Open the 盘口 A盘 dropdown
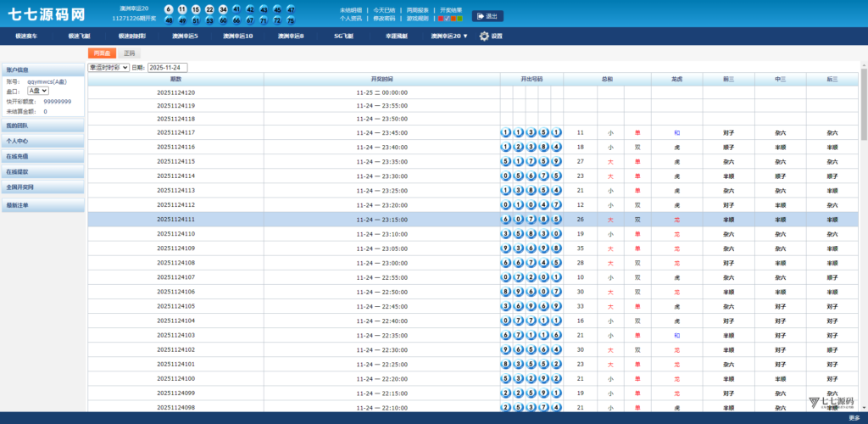The width and height of the screenshot is (868, 424). click(x=38, y=90)
